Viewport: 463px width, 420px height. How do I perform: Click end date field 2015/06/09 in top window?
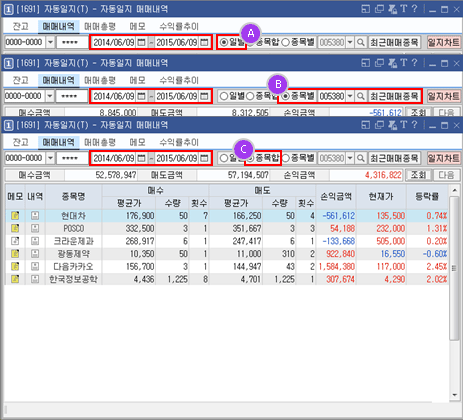pos(177,43)
